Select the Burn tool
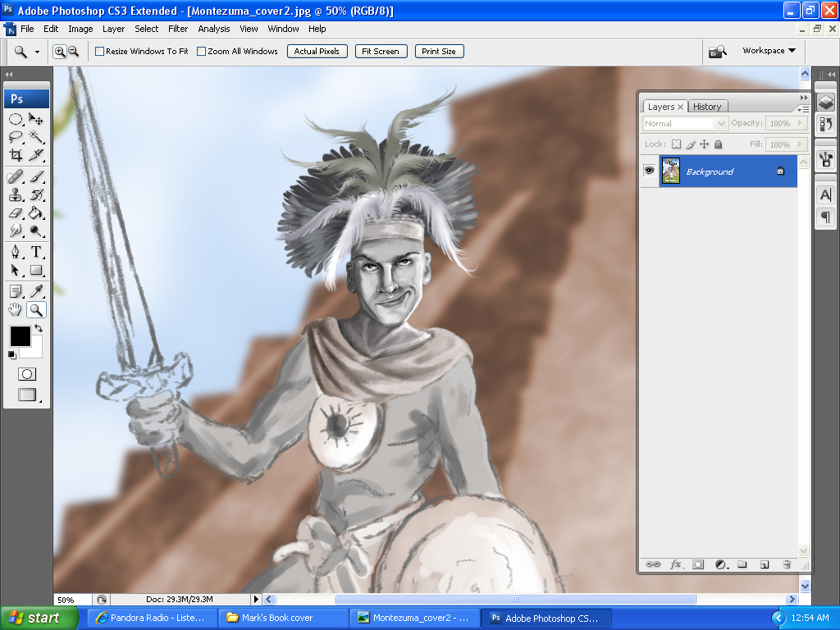The image size is (840, 630). pyautogui.click(x=36, y=231)
